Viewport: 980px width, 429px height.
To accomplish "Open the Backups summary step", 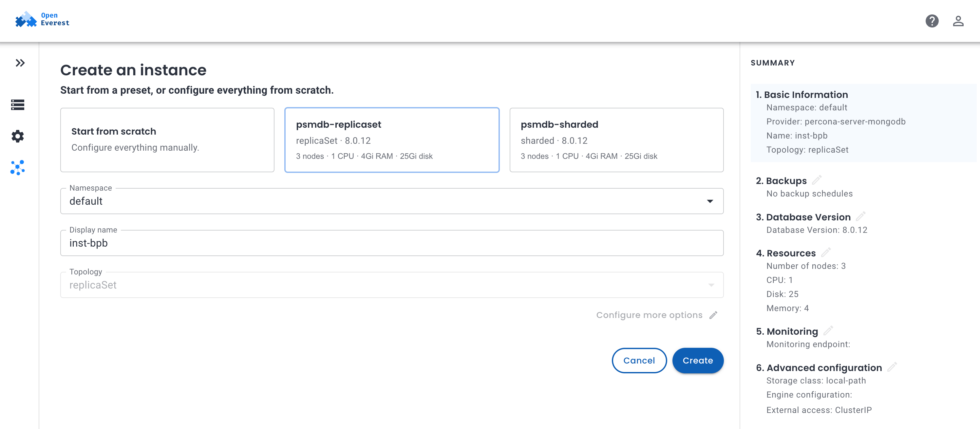I will coord(781,181).
